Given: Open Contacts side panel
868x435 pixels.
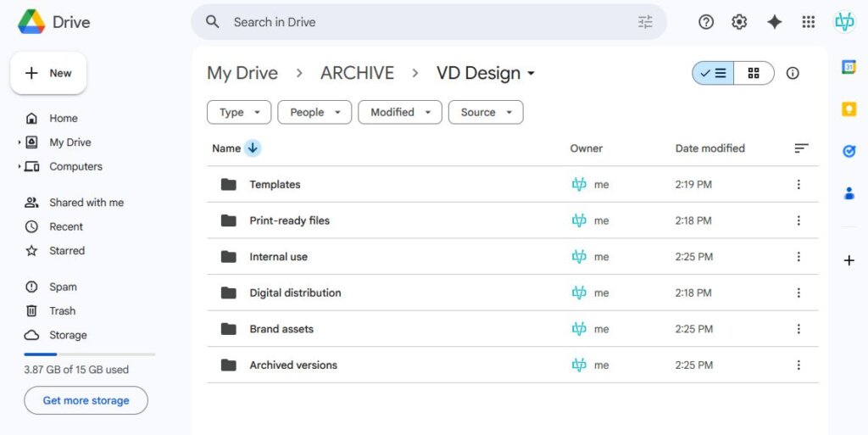Looking at the screenshot, I should click(849, 193).
